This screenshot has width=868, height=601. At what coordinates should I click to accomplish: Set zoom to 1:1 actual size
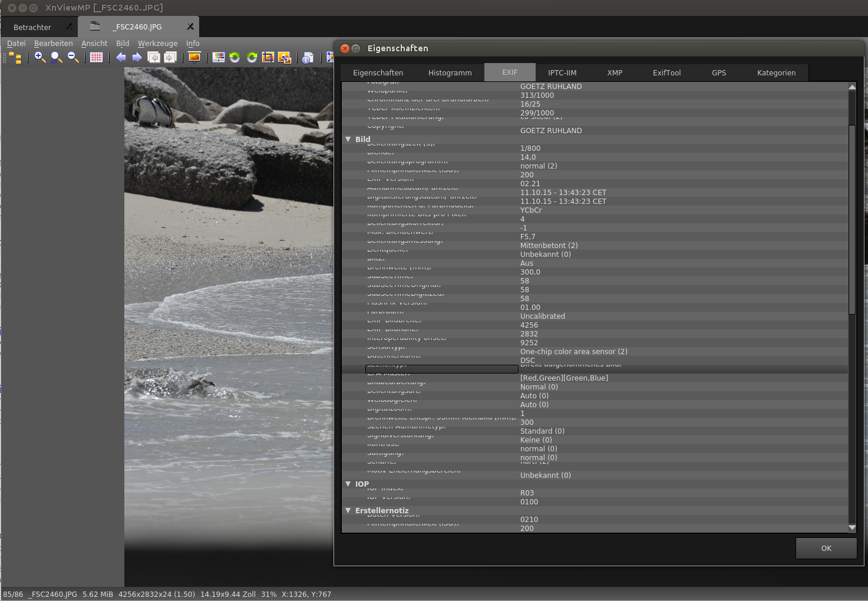click(56, 57)
